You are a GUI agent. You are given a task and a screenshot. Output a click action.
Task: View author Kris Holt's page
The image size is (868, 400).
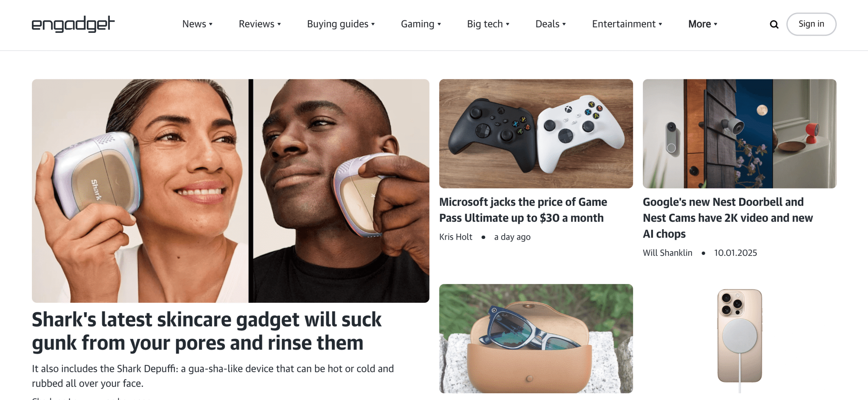pyautogui.click(x=456, y=237)
